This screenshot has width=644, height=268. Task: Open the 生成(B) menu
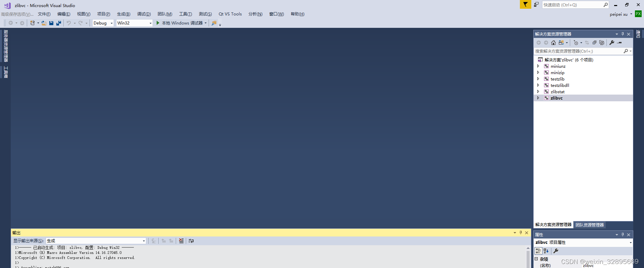(x=123, y=14)
